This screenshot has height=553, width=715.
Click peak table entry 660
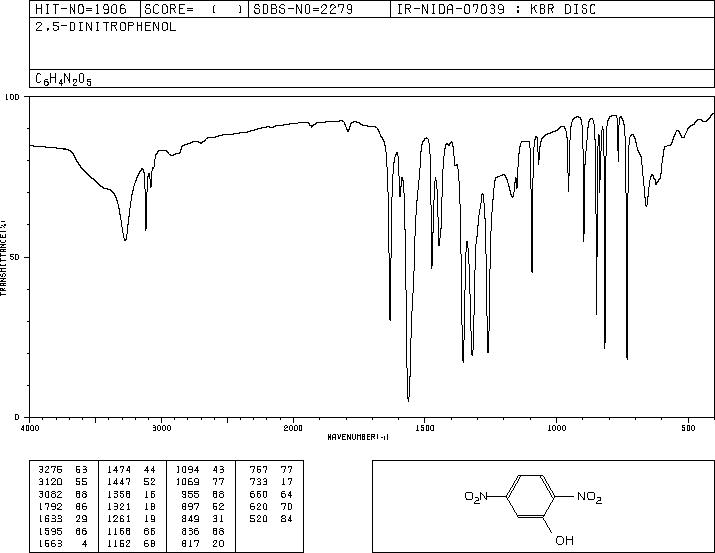[x=259, y=495]
